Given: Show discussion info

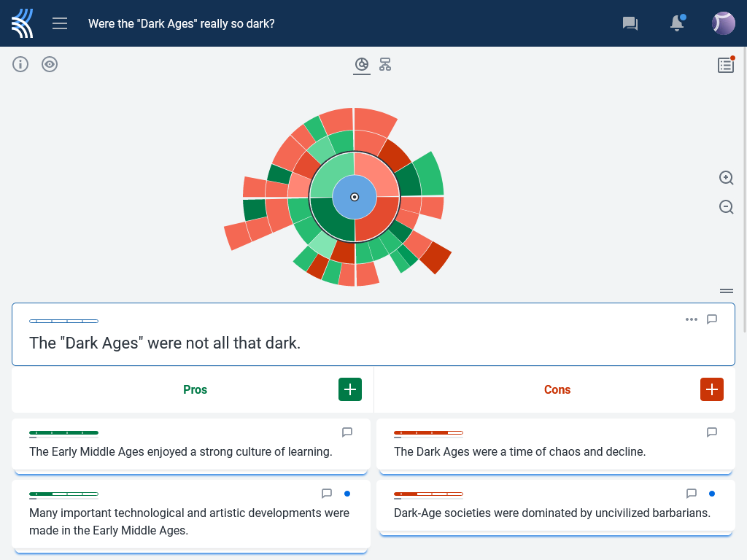Looking at the screenshot, I should click(20, 64).
